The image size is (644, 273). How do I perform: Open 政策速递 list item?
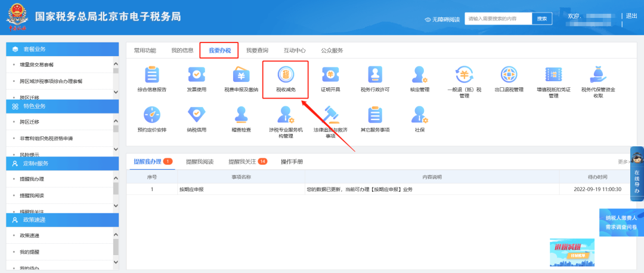coord(29,235)
